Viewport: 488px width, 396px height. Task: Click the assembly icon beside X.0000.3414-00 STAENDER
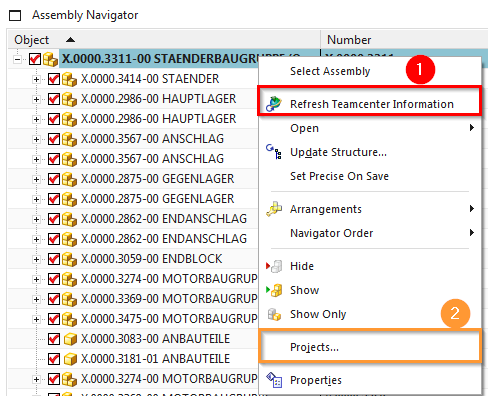pos(69,79)
